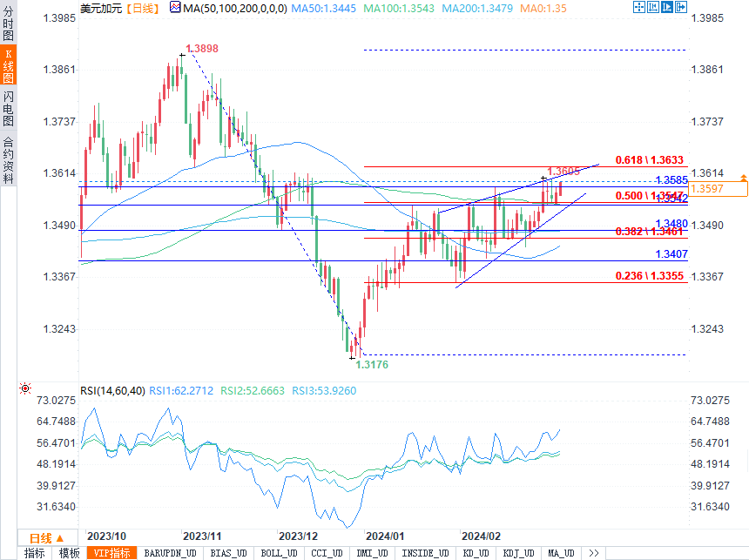
Task: Apply the DMI_UD indicator
Action: 373,553
